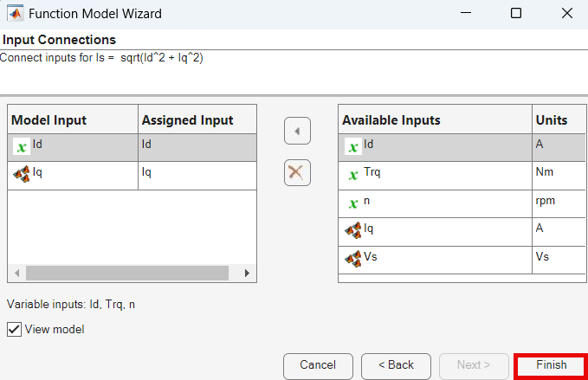The height and width of the screenshot is (380, 588).
Task: Click the green x icon beside n
Action: [352, 203]
